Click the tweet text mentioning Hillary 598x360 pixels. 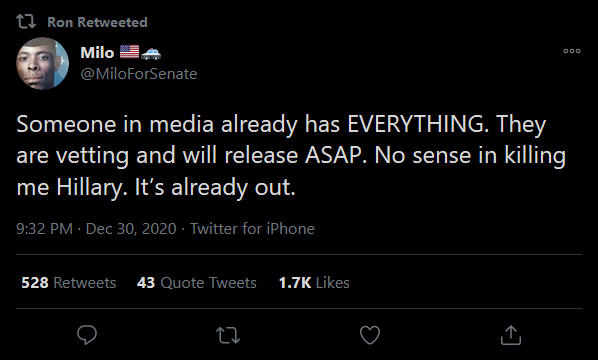pos(291,156)
